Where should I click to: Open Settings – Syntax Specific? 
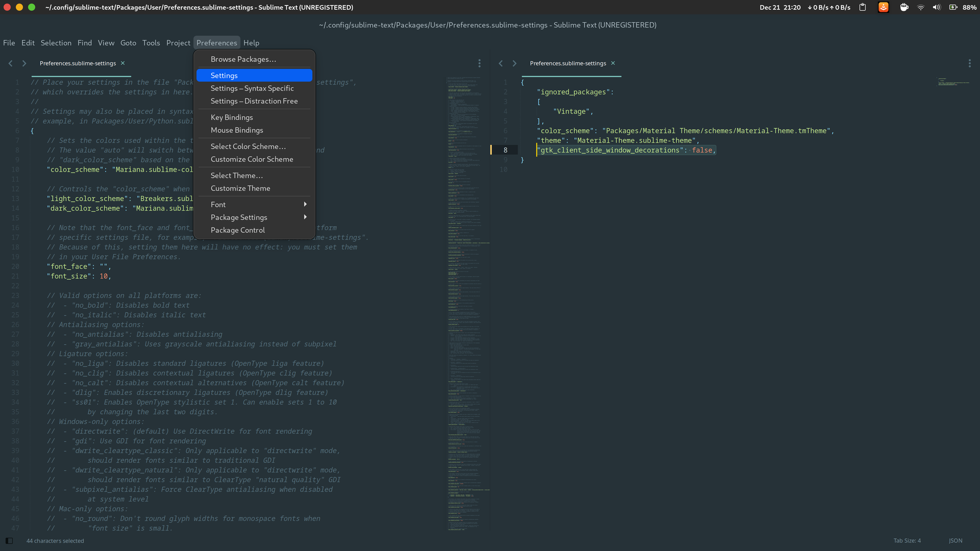tap(254, 88)
